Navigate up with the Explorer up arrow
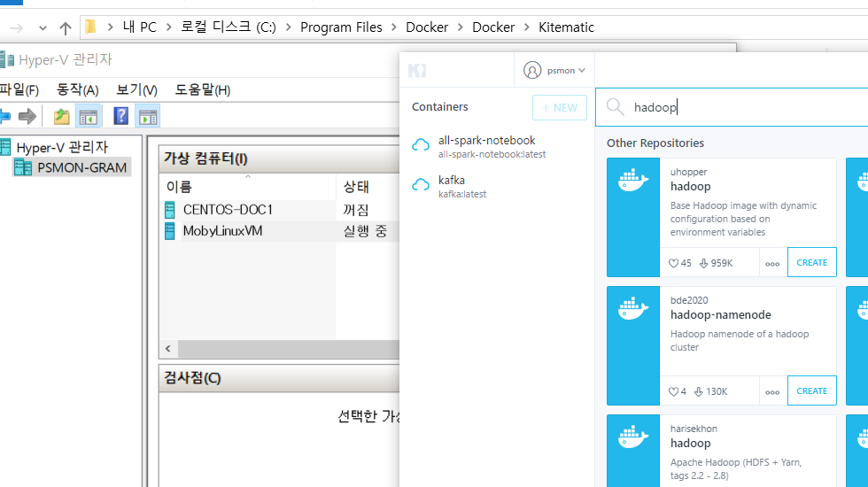The image size is (868, 487). click(65, 27)
